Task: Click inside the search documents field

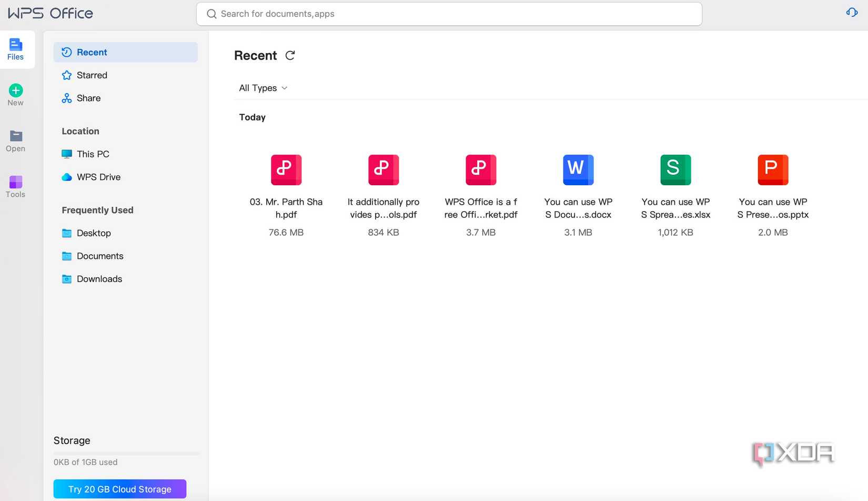Action: 449,14
